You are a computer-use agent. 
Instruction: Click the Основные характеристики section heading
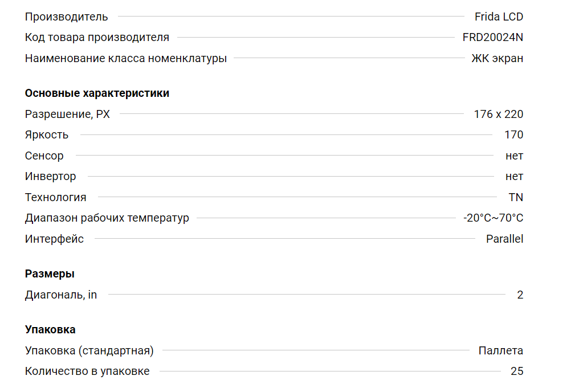97,93
